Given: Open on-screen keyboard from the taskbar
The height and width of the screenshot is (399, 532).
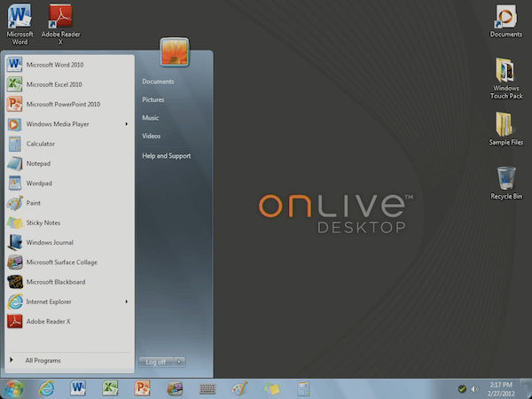Looking at the screenshot, I should pyautogui.click(x=208, y=388).
